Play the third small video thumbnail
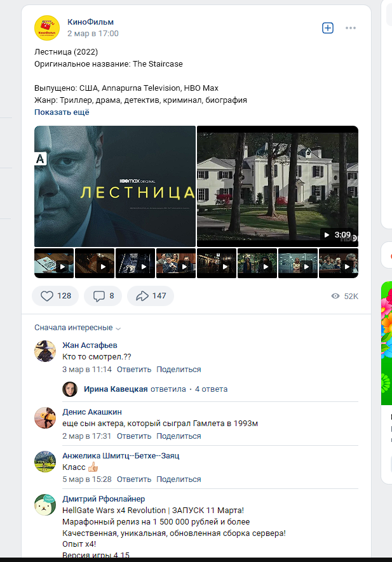This screenshot has height=562, width=392. pos(135,263)
